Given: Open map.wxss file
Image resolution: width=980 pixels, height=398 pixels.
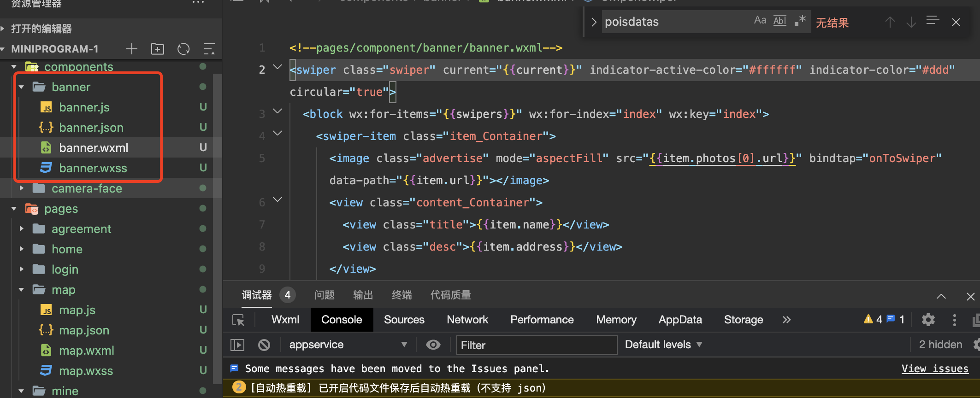Looking at the screenshot, I should [x=86, y=371].
